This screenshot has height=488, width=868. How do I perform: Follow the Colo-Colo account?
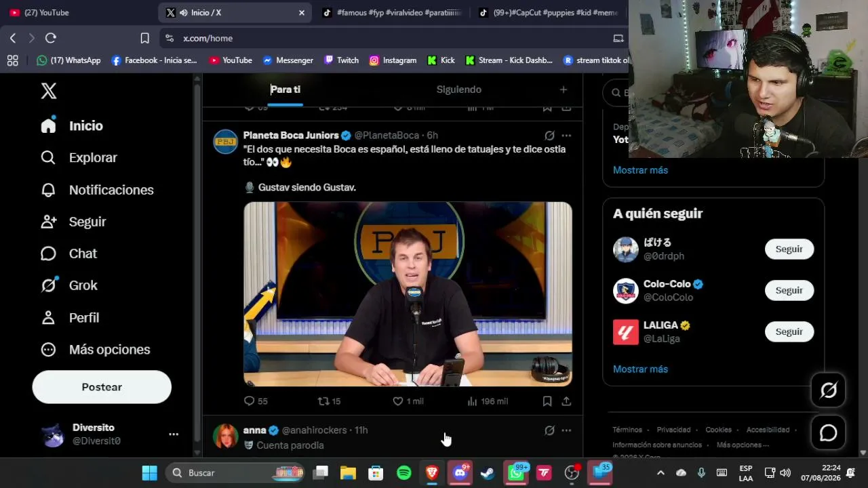(x=789, y=290)
